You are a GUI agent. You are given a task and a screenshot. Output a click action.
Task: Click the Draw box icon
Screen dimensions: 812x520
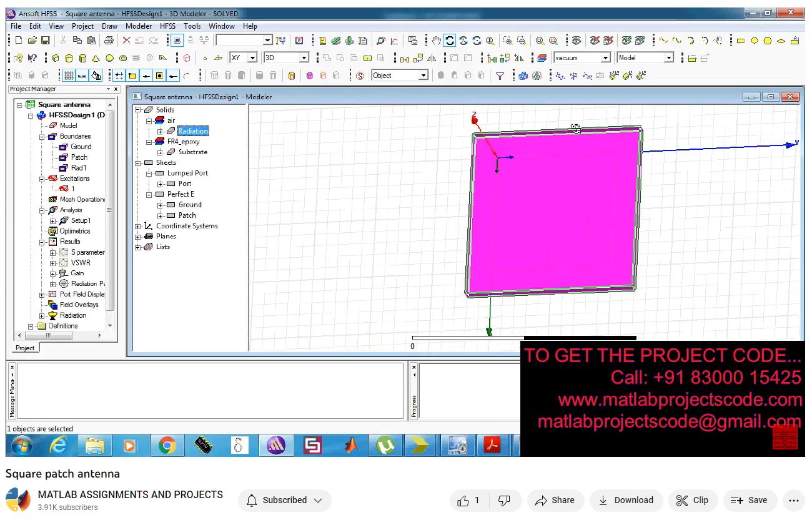pyautogui.click(x=55, y=58)
